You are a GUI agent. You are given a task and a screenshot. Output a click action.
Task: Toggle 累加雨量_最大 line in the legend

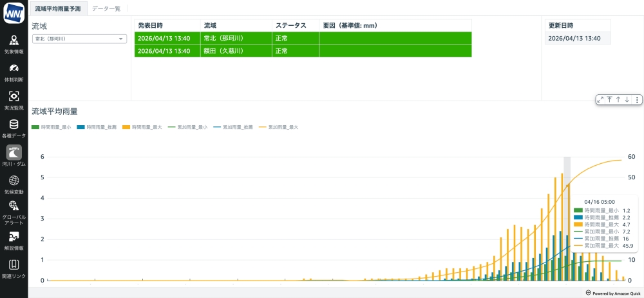[x=279, y=127]
